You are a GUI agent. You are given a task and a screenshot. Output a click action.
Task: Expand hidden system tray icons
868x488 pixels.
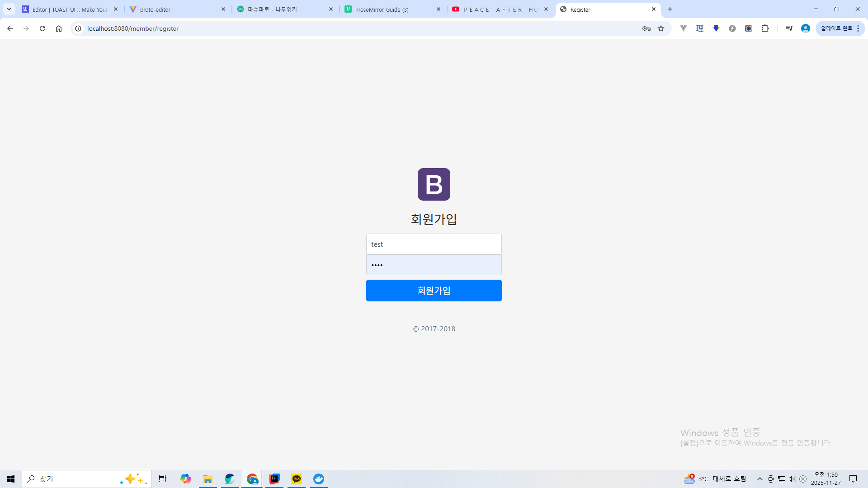(x=759, y=479)
